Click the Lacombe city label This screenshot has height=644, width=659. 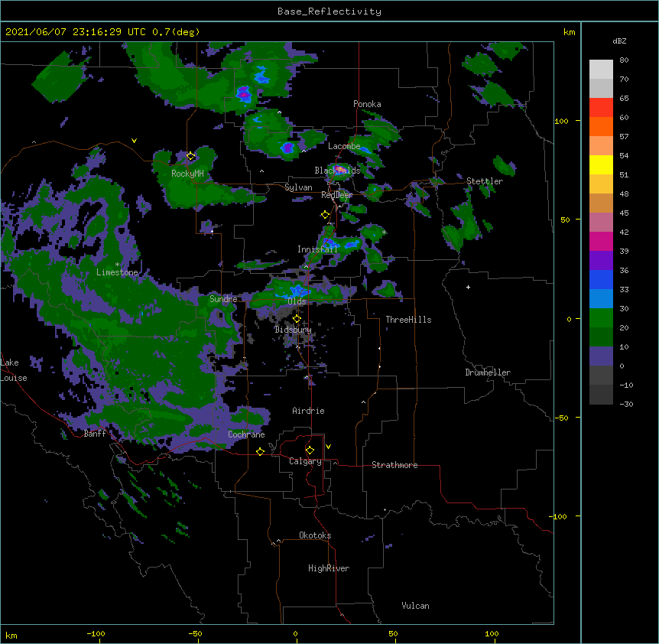[x=344, y=146]
